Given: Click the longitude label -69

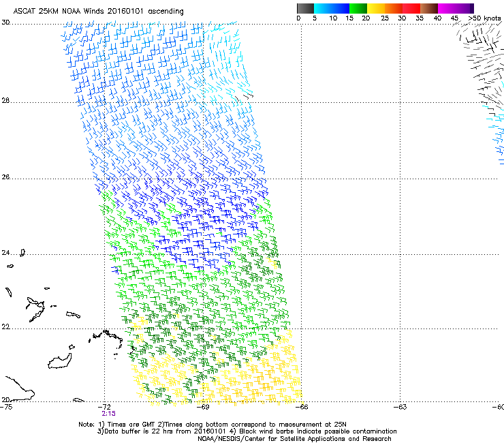Looking at the screenshot, I should click(x=203, y=407).
